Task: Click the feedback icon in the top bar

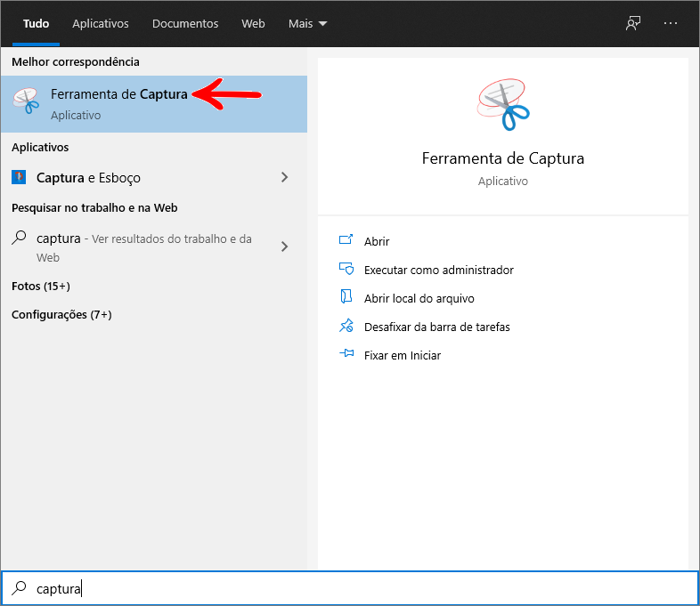Action: click(633, 24)
